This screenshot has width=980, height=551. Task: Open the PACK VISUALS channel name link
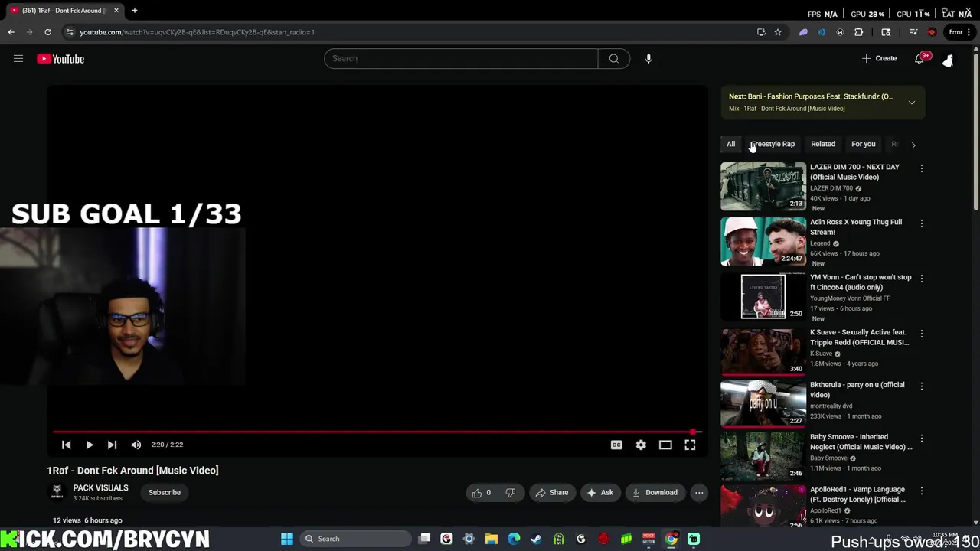click(x=100, y=488)
